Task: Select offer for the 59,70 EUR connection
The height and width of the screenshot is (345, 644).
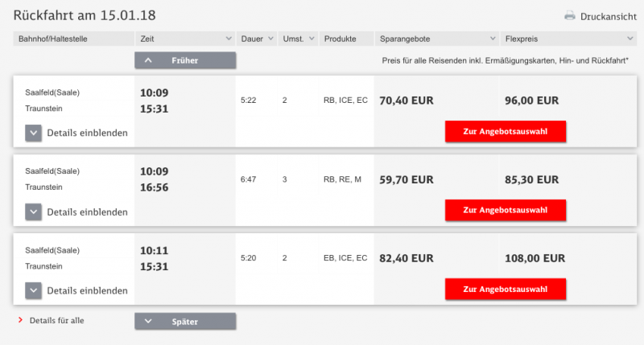Action: pyautogui.click(x=506, y=210)
